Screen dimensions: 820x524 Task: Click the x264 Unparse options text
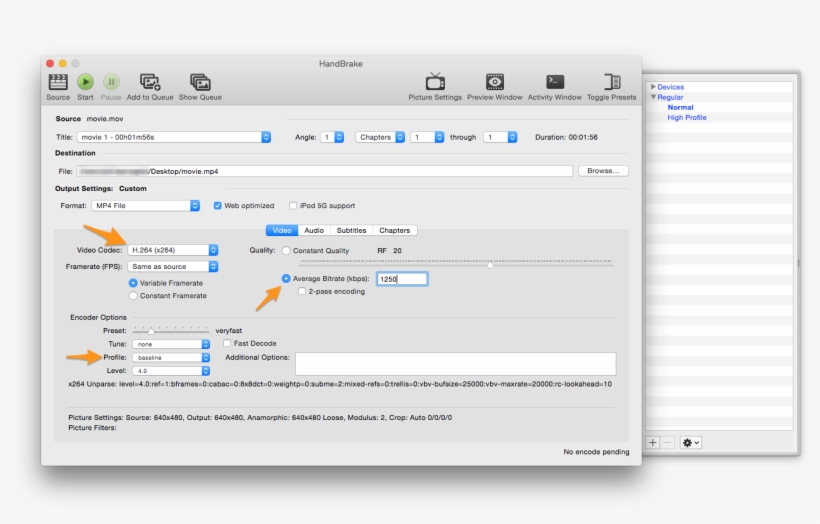pyautogui.click(x=340, y=384)
